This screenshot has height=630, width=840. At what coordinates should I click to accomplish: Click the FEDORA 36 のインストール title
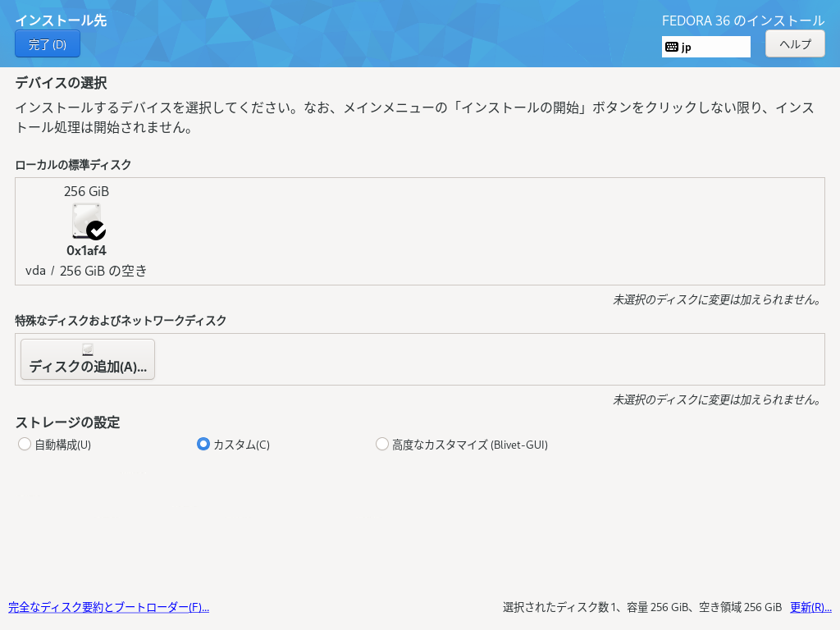pos(743,21)
